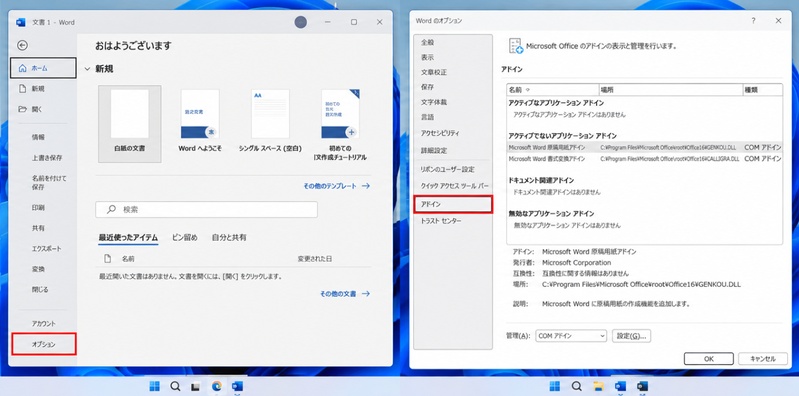Follow the その他のテンプレート link
Viewport: 799px width, 396px height.
(x=337, y=186)
